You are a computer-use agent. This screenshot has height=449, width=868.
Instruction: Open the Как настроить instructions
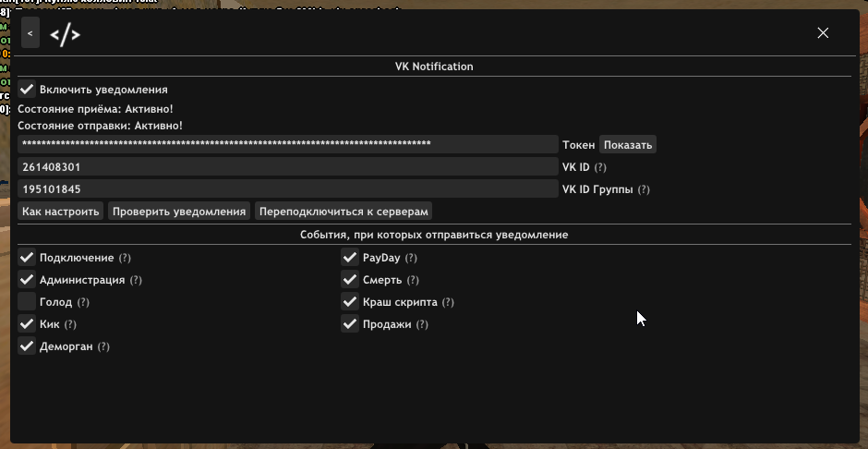coord(60,211)
